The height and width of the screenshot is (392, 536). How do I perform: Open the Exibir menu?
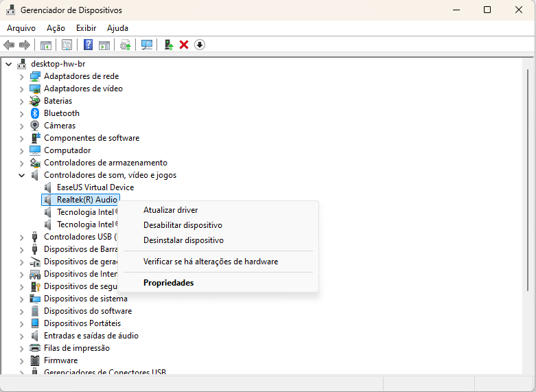pyautogui.click(x=86, y=28)
